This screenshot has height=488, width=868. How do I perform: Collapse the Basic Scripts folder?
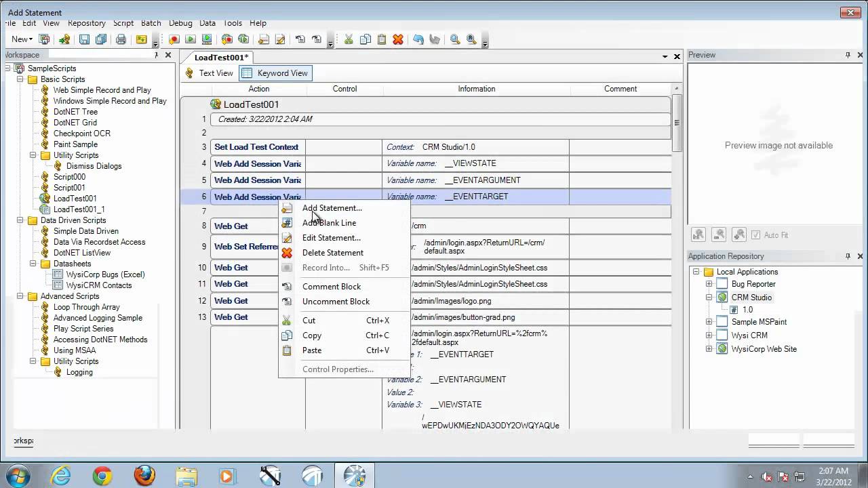coord(20,79)
